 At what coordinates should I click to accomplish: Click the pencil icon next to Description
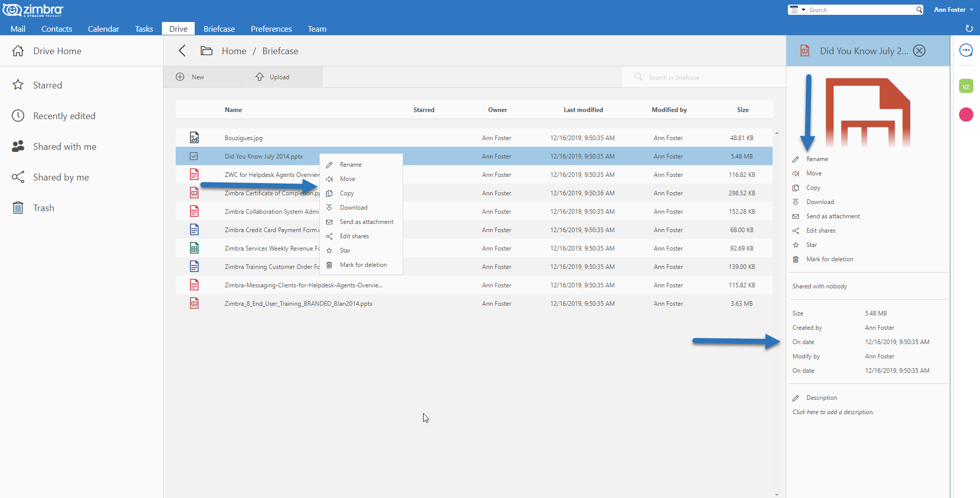(796, 398)
